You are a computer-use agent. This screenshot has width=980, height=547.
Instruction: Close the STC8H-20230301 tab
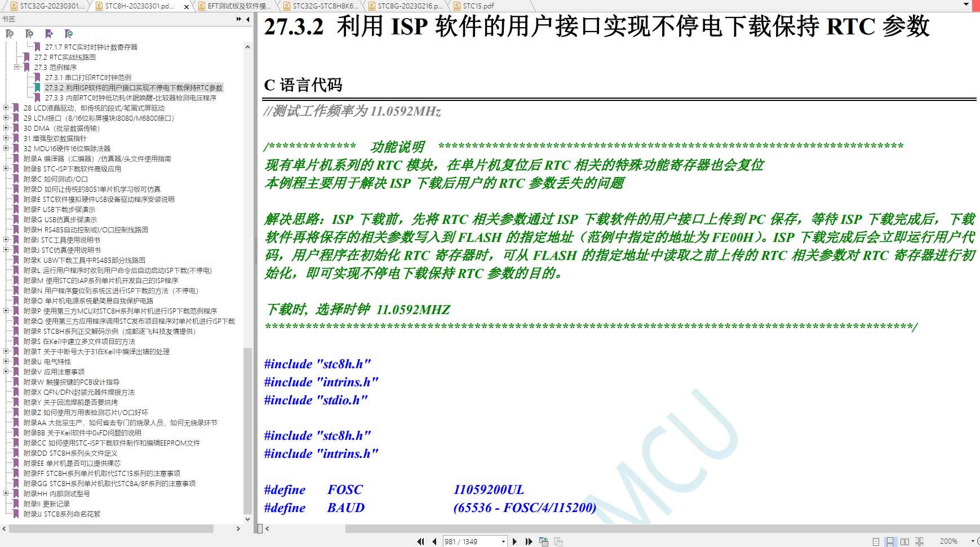click(187, 6)
